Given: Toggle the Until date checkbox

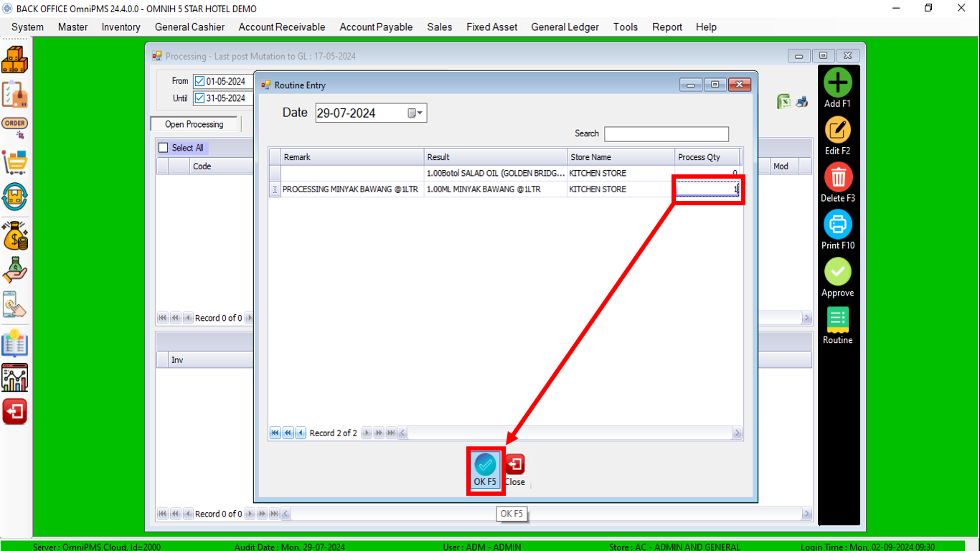Looking at the screenshot, I should [x=199, y=98].
